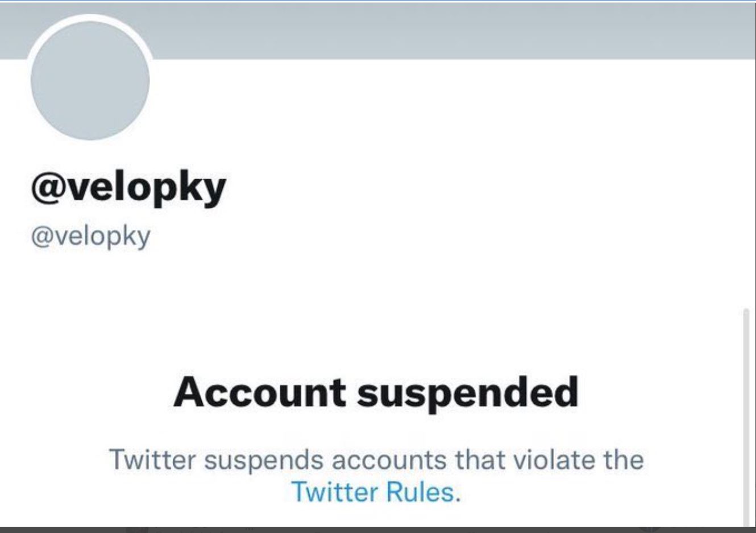Click the blue Twitter Rules text
Screen dimensions: 756x533
point(372,490)
